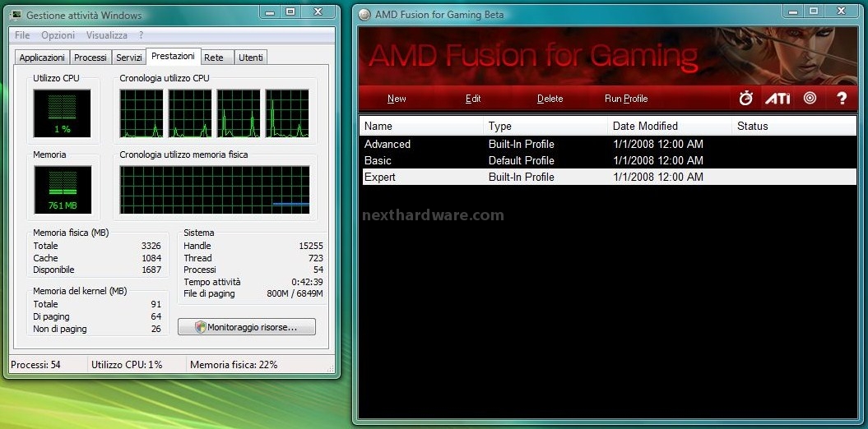Screen dimensions: 868x429
Task: Click the Utilizzo CPU 1 % meter
Action: [x=62, y=113]
